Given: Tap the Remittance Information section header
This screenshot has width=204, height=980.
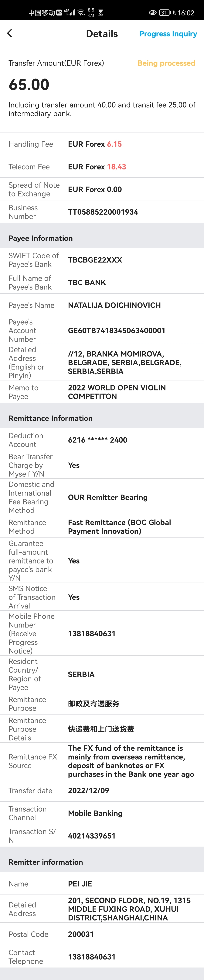Looking at the screenshot, I should click(x=50, y=418).
